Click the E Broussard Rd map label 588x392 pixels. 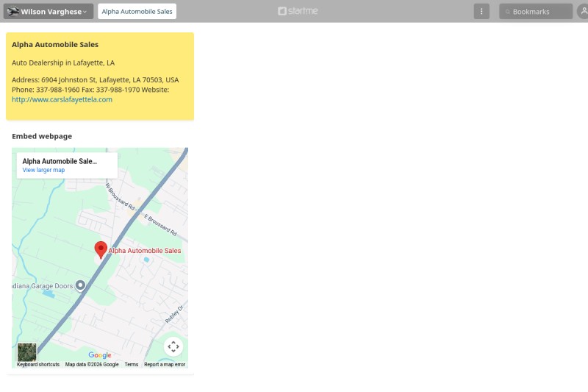coord(160,225)
